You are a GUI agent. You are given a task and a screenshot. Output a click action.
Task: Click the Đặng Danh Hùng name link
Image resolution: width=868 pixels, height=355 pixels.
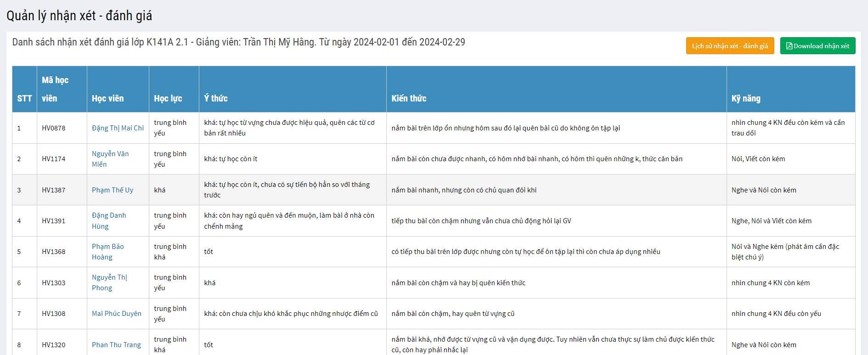pos(108,221)
